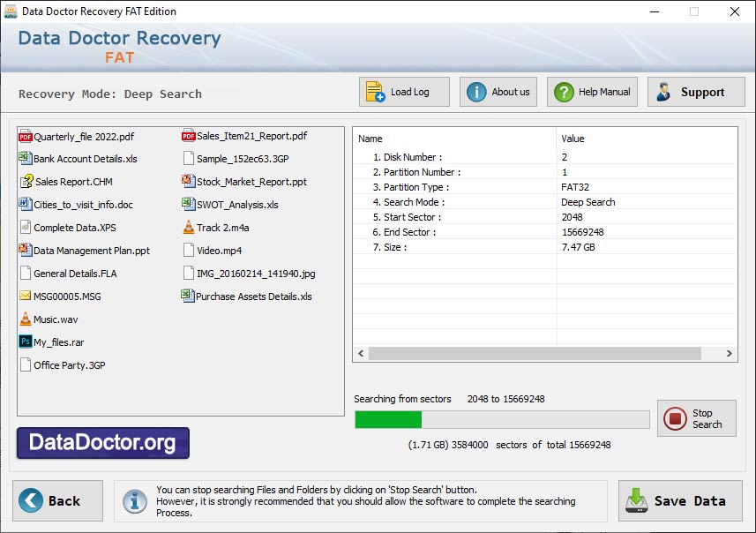Click the info icon near the warning message

point(134,500)
